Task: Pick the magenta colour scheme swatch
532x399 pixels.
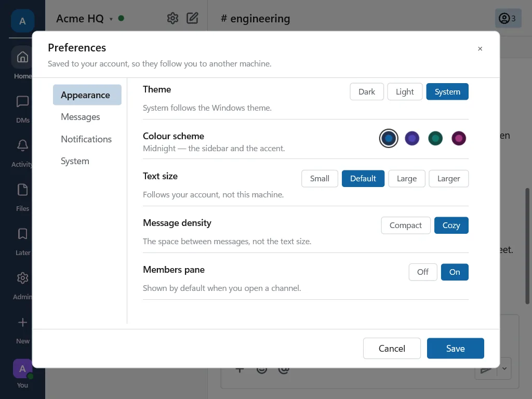Action: [459, 138]
